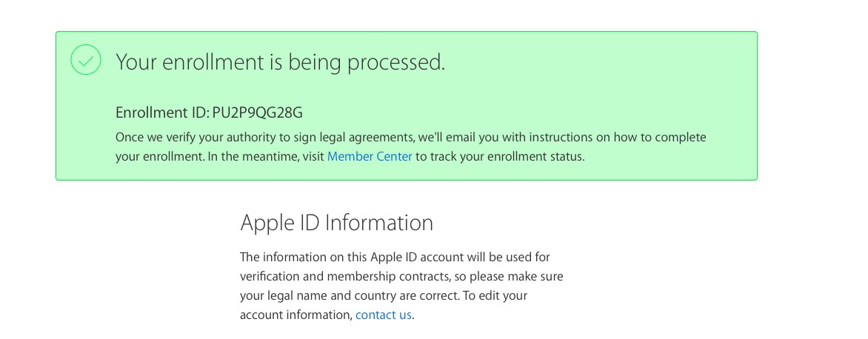Click the 'The information on this Apple ID' line
Viewport: 868px width, 339px height.
[x=394, y=257]
